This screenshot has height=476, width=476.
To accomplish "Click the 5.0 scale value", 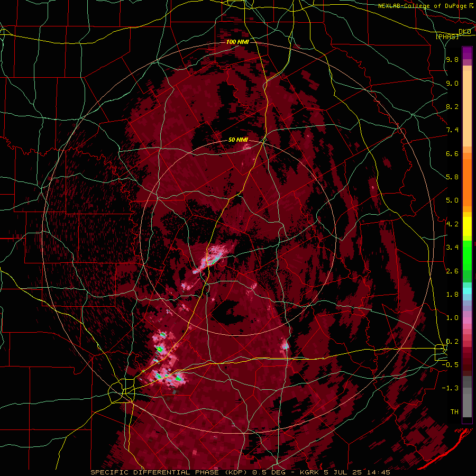I will pyautogui.click(x=452, y=200).
